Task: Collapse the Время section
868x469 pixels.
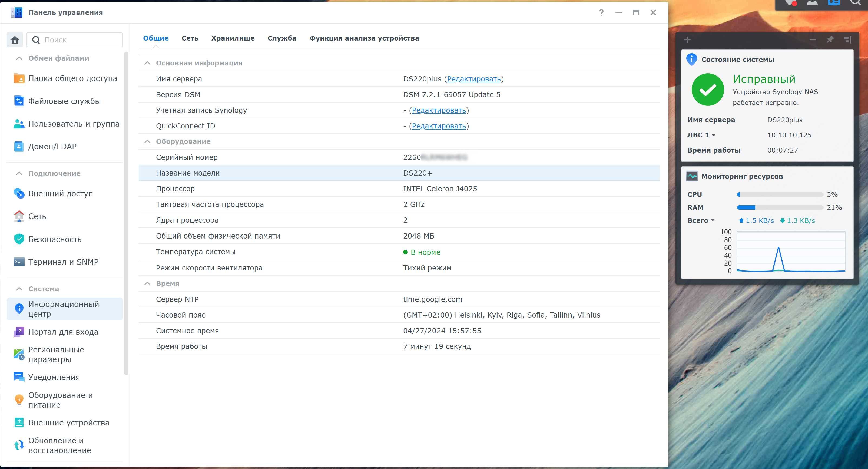Action: click(x=147, y=284)
